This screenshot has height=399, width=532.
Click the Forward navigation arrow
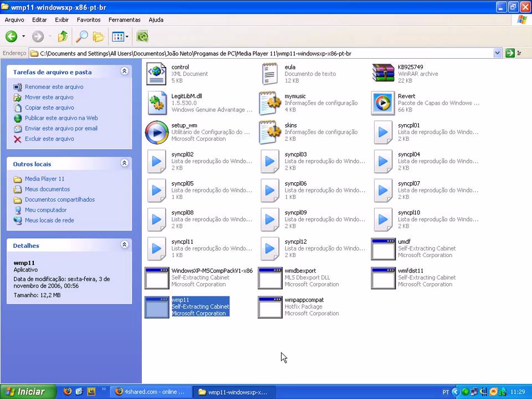(x=38, y=37)
